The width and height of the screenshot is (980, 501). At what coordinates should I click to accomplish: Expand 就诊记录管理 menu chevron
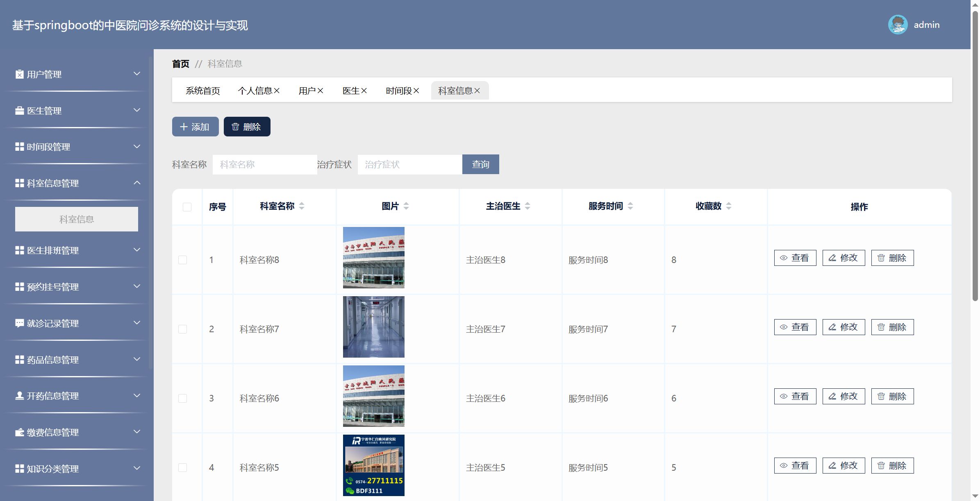[137, 323]
